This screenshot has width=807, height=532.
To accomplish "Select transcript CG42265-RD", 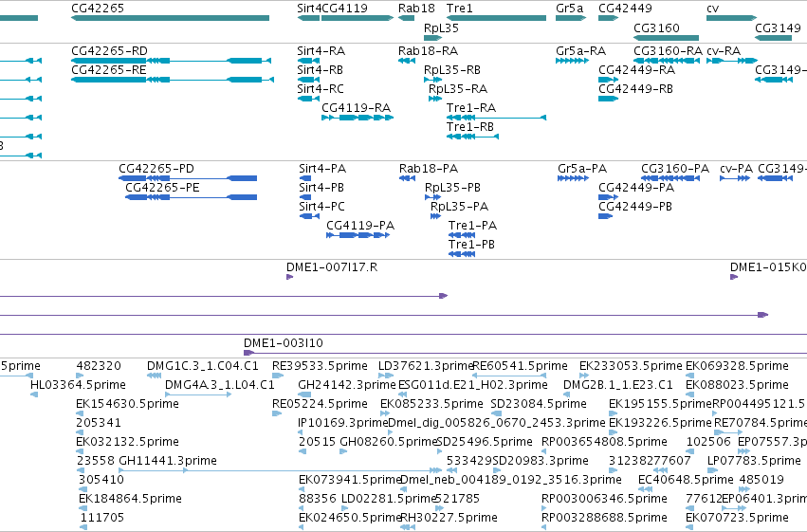I will tap(171, 61).
